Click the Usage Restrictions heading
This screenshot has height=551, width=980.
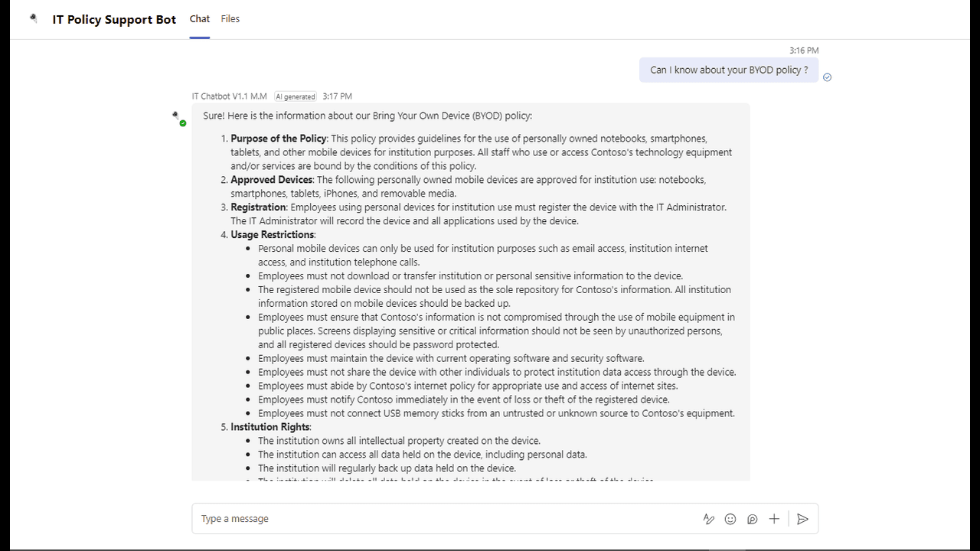[x=273, y=235]
